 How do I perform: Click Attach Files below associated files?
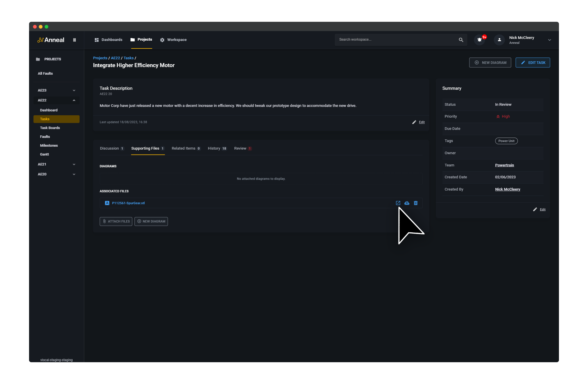point(116,221)
